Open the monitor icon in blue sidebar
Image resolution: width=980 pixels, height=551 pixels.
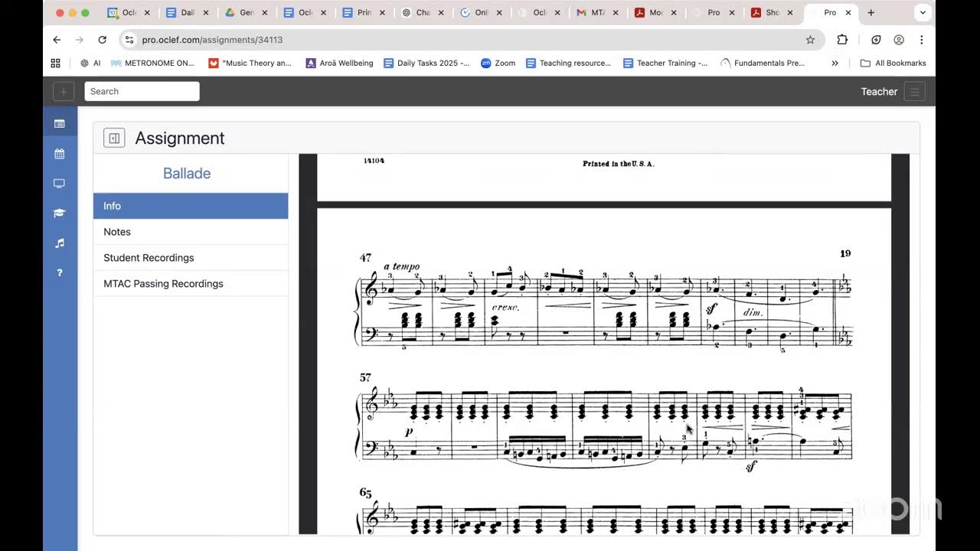(60, 184)
